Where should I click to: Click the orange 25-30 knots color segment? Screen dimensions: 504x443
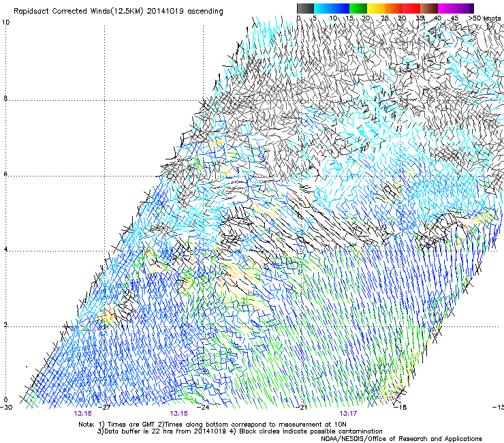[393, 8]
